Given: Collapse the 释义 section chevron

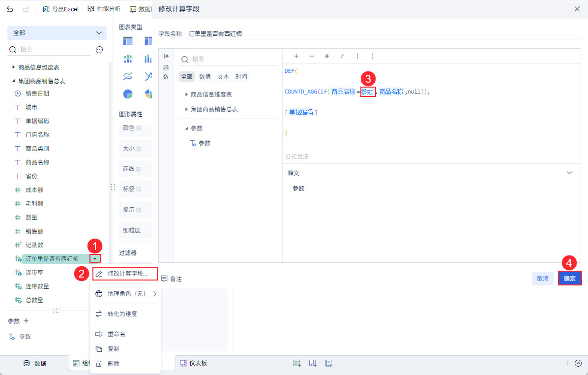Looking at the screenshot, I should [569, 173].
